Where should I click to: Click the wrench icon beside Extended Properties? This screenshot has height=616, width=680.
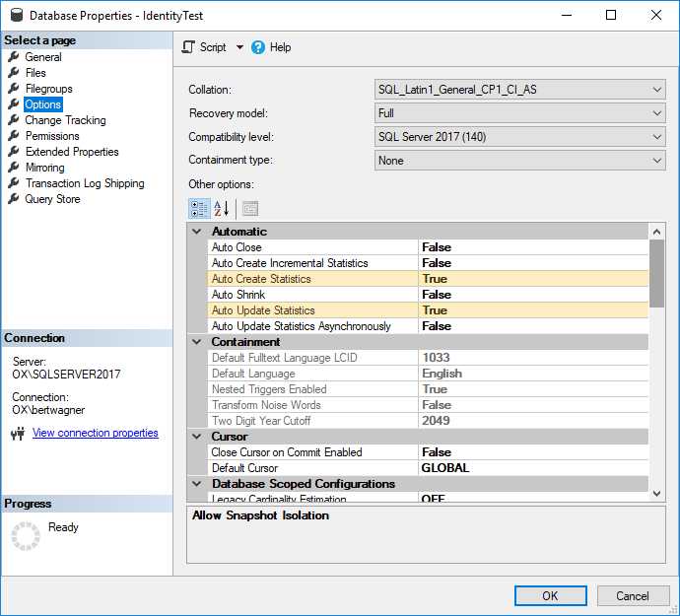[x=14, y=151]
